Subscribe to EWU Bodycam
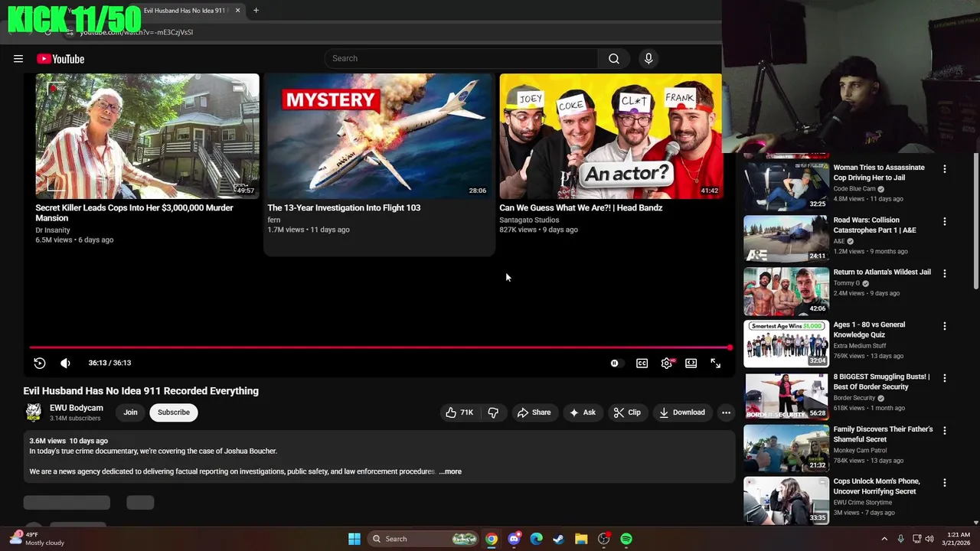This screenshot has width=980, height=551. (x=174, y=412)
